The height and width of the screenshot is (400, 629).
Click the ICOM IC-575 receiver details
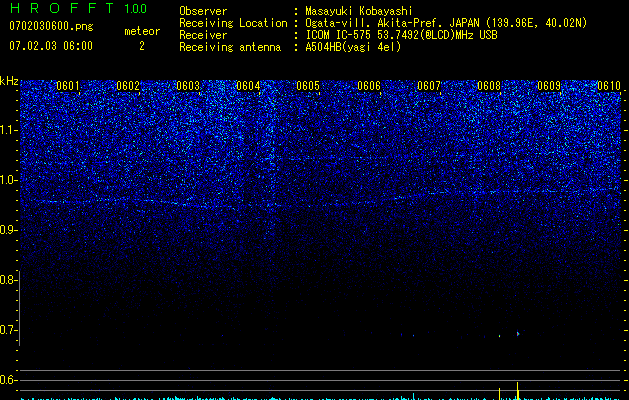[x=401, y=35]
